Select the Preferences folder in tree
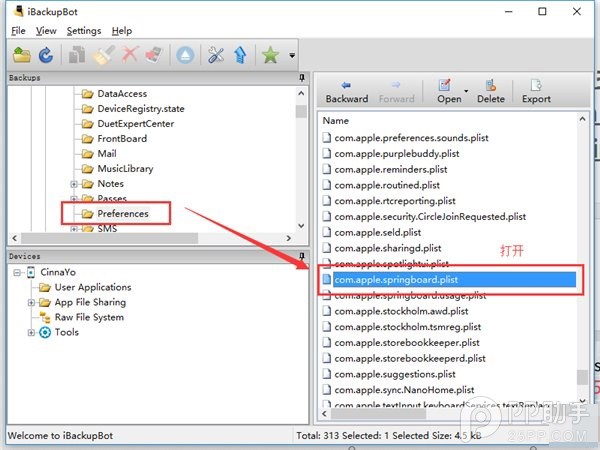This screenshot has height=450, width=600. [x=122, y=213]
